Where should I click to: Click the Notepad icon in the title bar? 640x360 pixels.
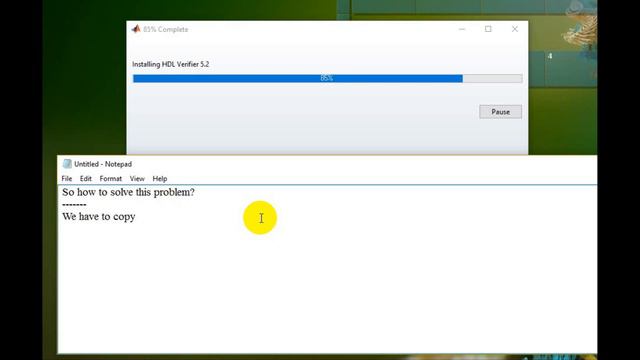pyautogui.click(x=67, y=164)
